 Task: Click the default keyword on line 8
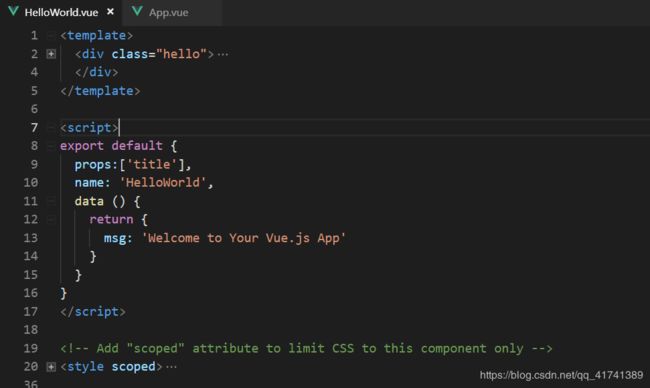(x=137, y=146)
